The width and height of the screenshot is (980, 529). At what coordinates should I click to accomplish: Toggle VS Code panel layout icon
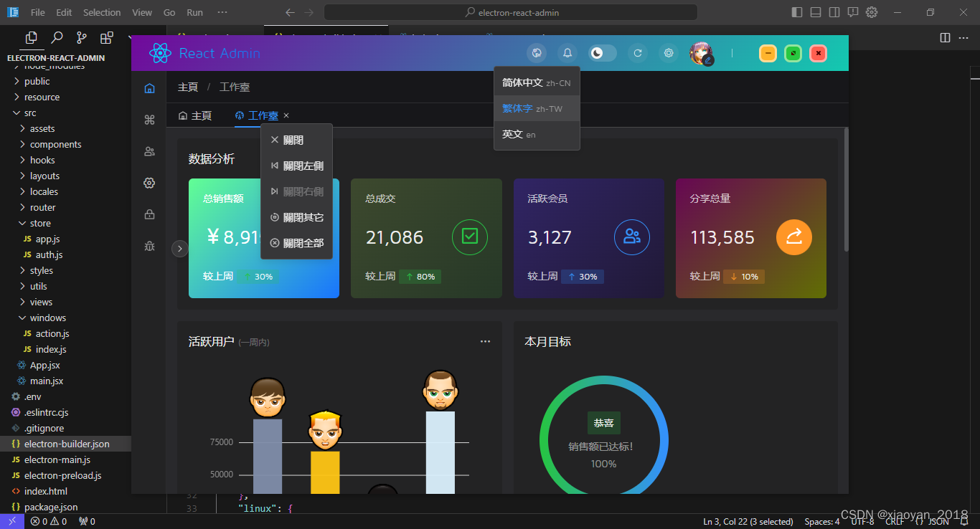[816, 12]
